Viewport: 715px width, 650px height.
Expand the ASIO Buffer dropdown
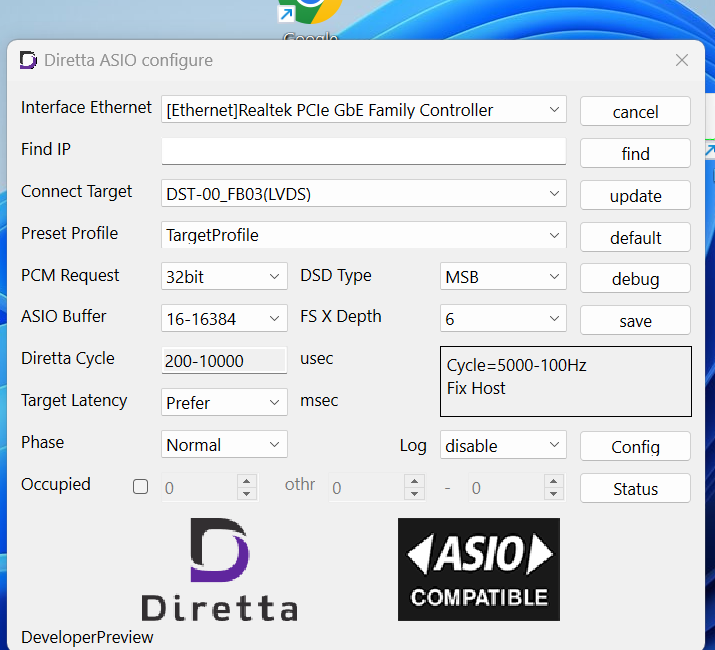coord(224,318)
